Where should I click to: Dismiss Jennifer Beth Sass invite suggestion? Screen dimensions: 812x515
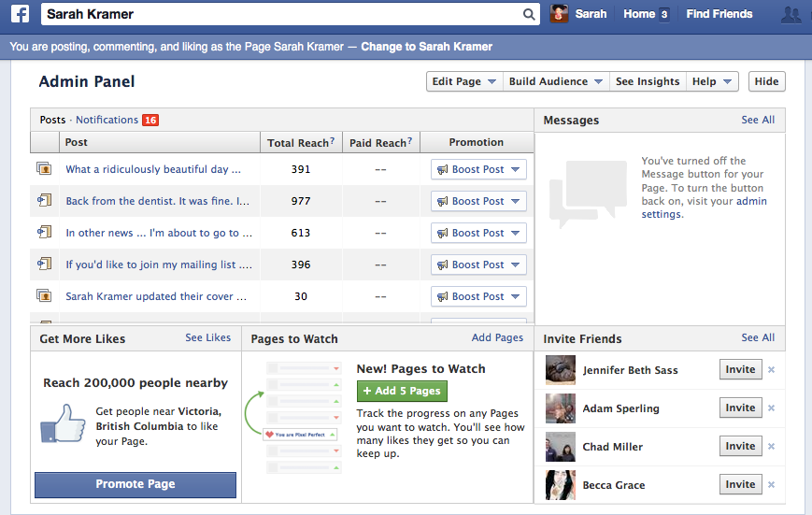[x=771, y=369]
